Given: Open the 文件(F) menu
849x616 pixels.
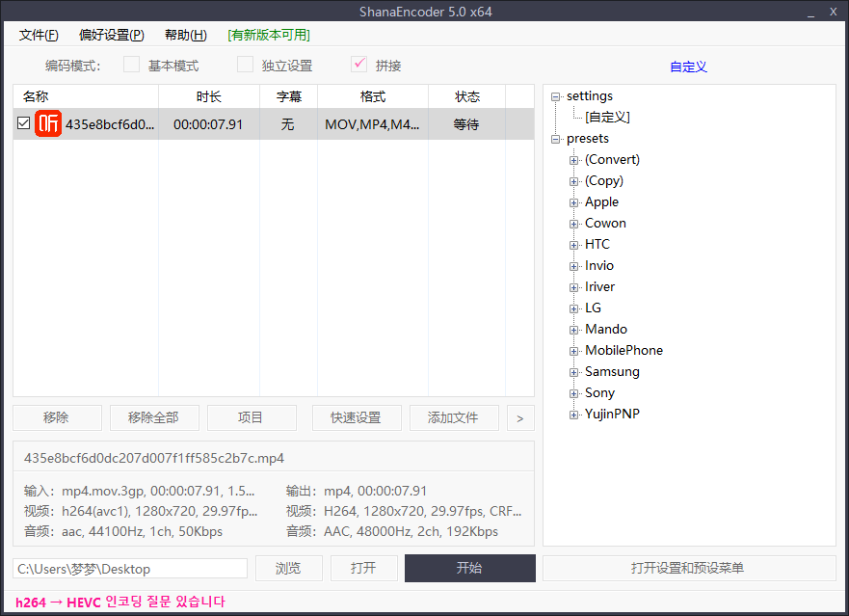Looking at the screenshot, I should (39, 36).
